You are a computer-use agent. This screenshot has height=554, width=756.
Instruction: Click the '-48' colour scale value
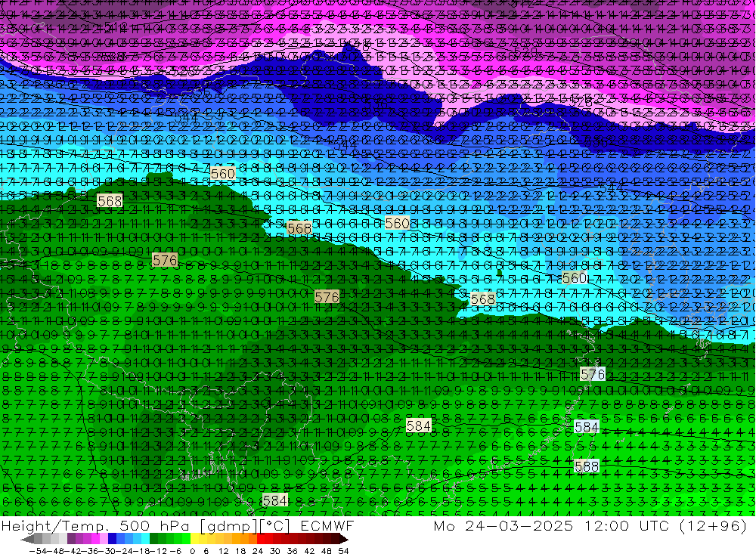pos(55,551)
